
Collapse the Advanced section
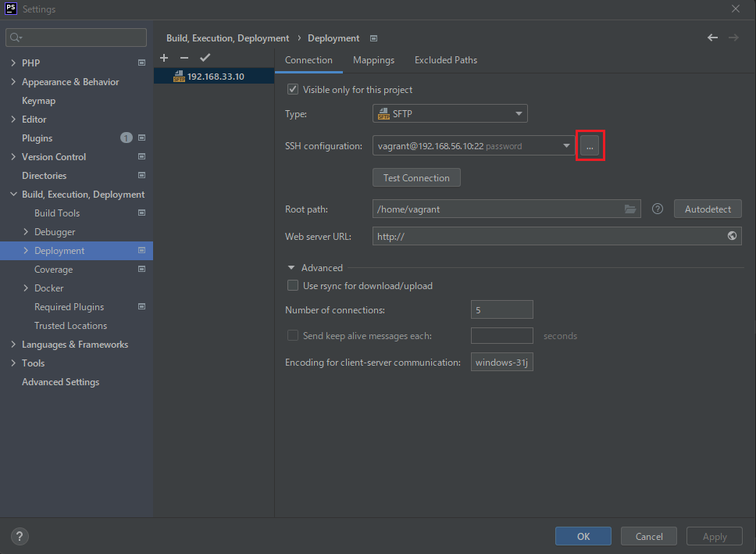pos(291,268)
